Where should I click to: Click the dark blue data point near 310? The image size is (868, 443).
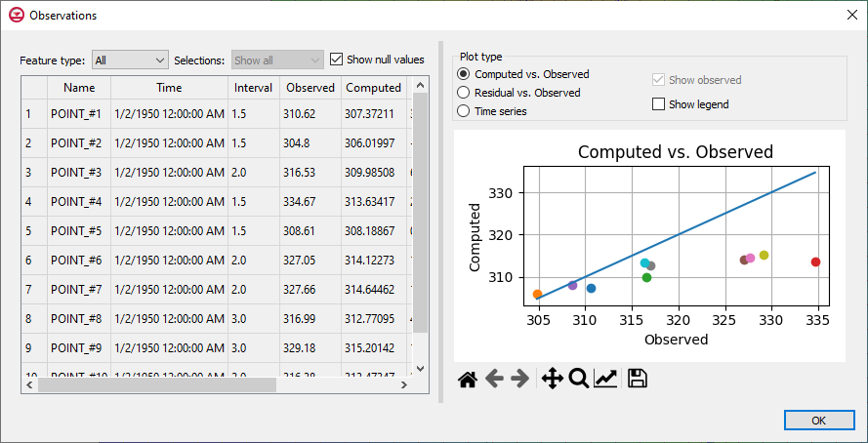(x=592, y=288)
